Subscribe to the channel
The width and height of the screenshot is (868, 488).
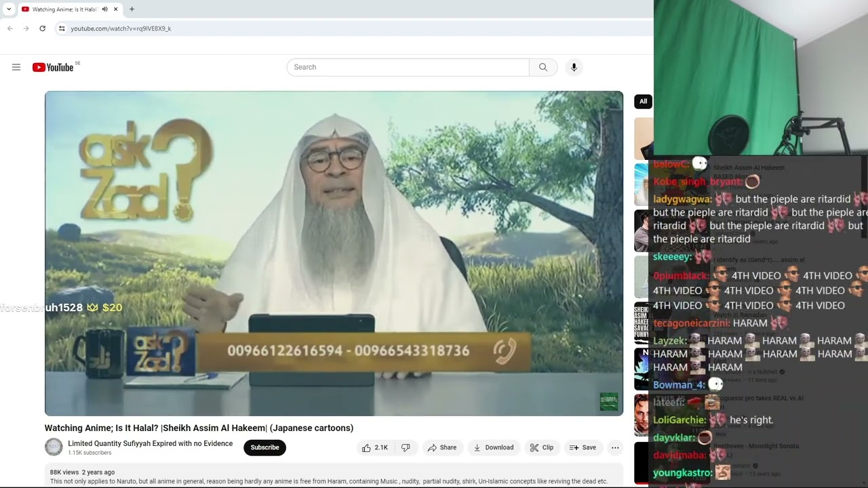coord(264,447)
